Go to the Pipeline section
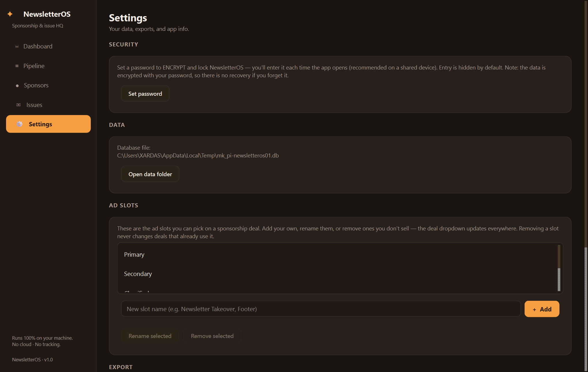This screenshot has height=372, width=588. [48, 66]
